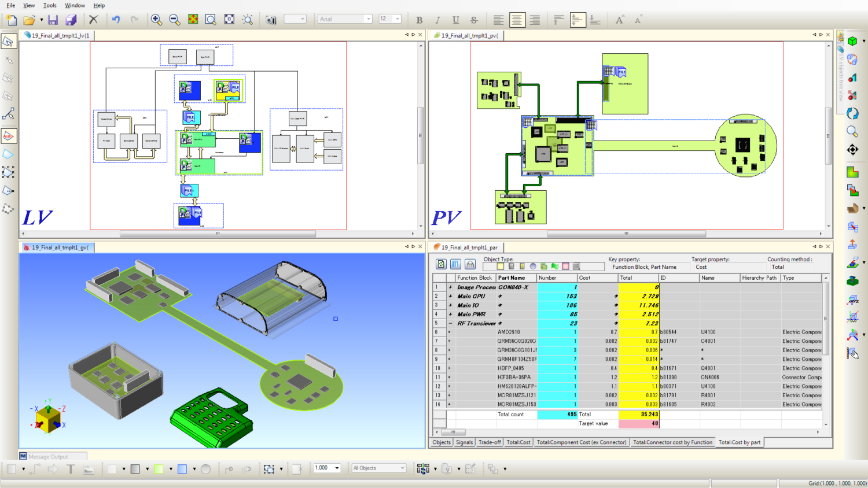The image size is (868, 488).
Task: Collapse the RF Transiever row in the table
Action: [450, 323]
